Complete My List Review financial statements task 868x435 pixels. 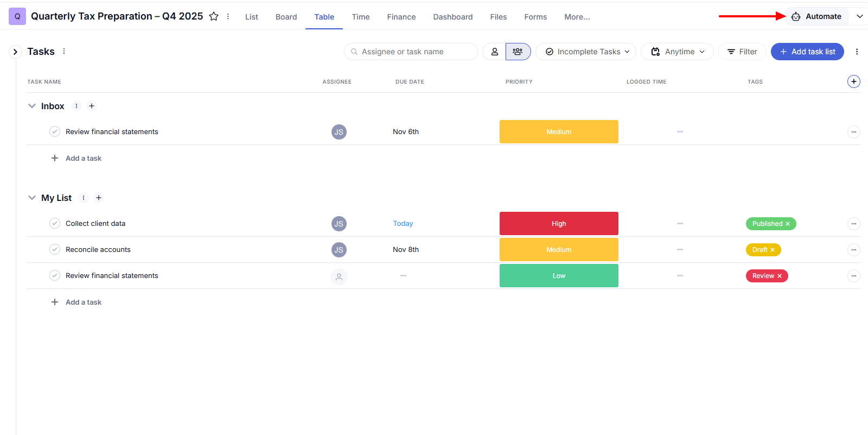pyautogui.click(x=55, y=275)
